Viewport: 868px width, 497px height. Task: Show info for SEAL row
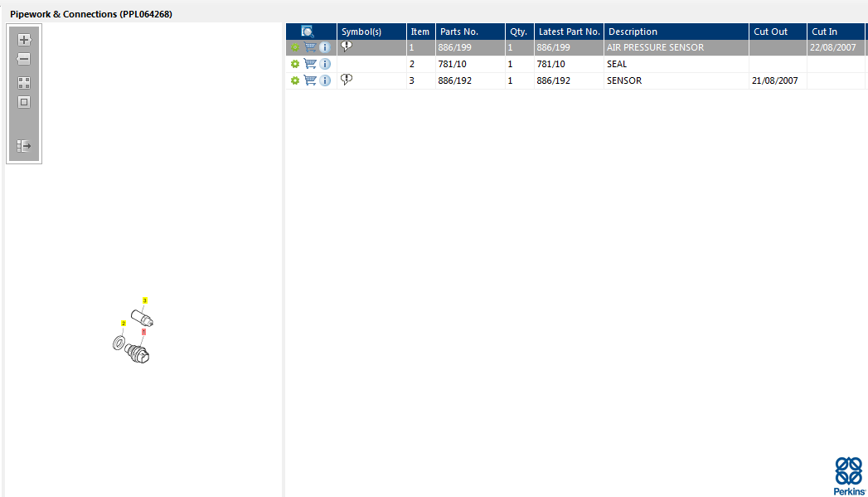325,64
